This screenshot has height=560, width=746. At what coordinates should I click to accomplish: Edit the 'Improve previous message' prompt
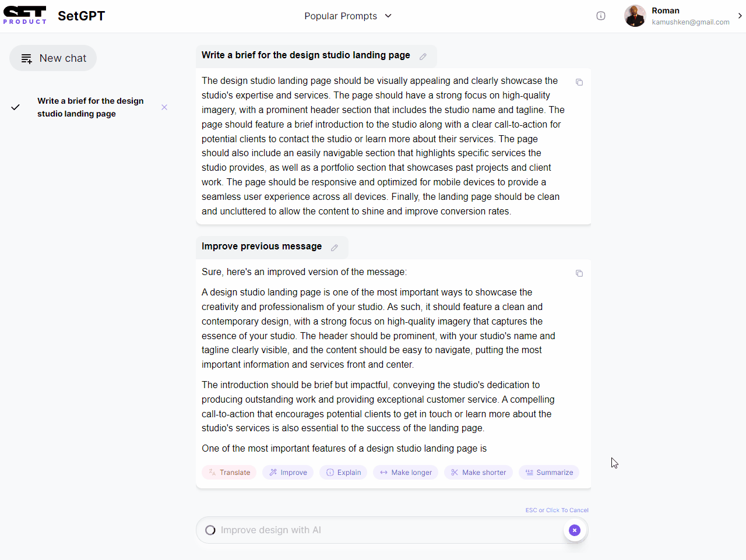pos(335,248)
